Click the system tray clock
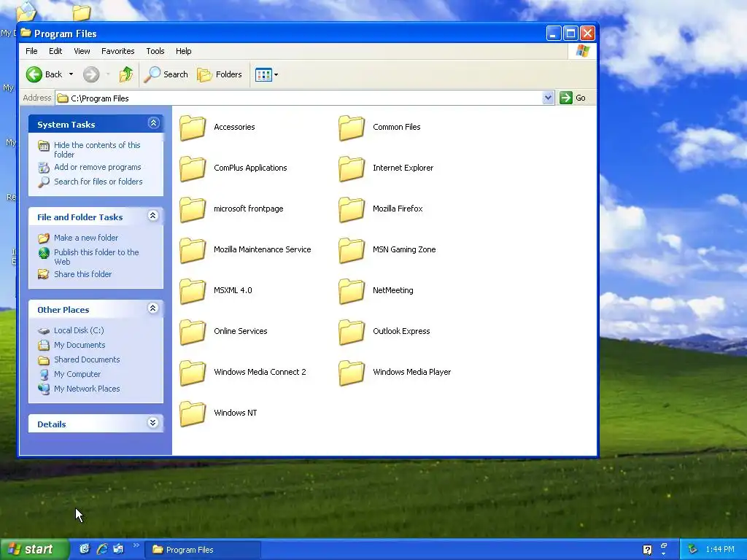The height and width of the screenshot is (560, 747). point(720,550)
